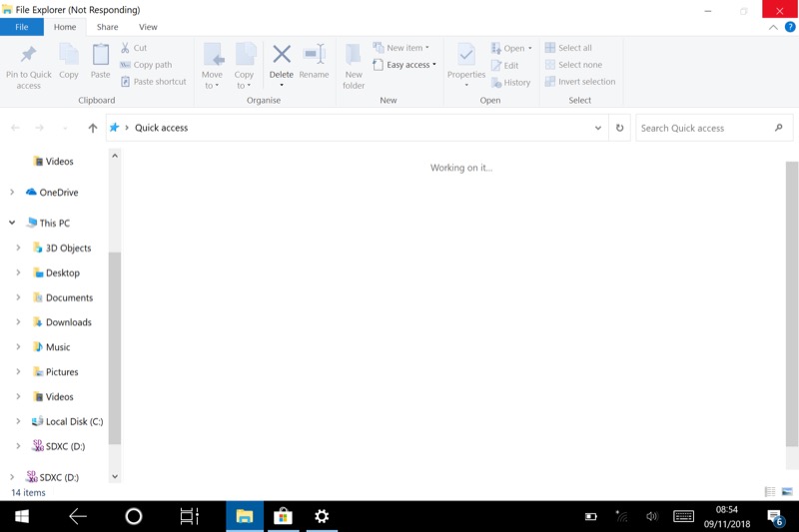Open the blue Help icon

pos(790,27)
